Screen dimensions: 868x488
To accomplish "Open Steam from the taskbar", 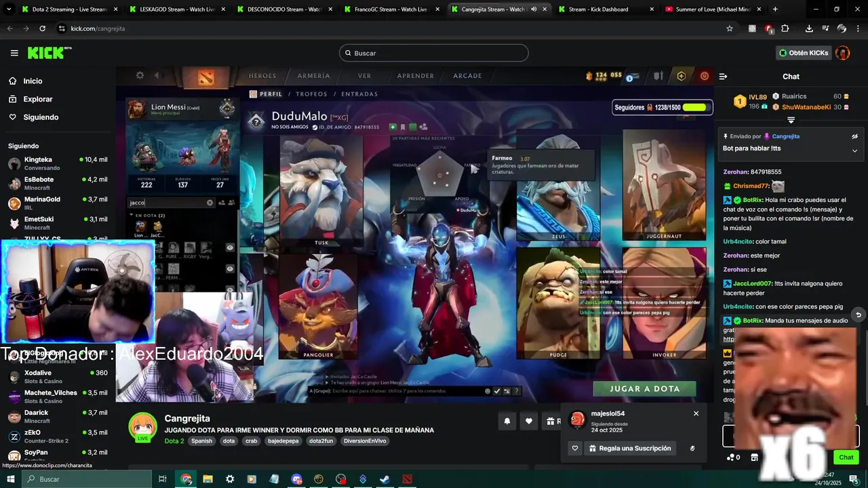I will tap(384, 479).
